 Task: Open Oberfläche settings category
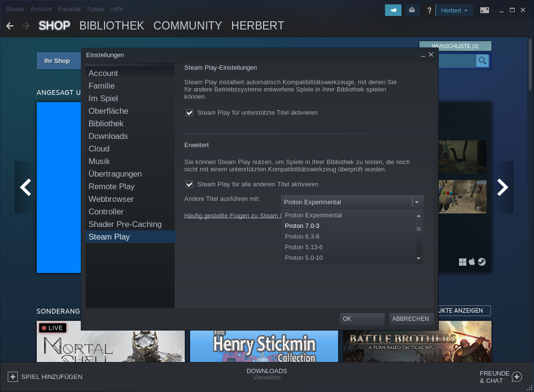130,111
